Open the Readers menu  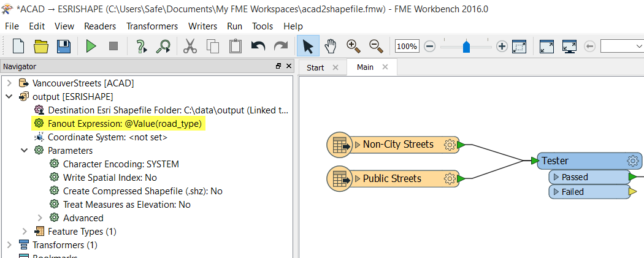100,26
